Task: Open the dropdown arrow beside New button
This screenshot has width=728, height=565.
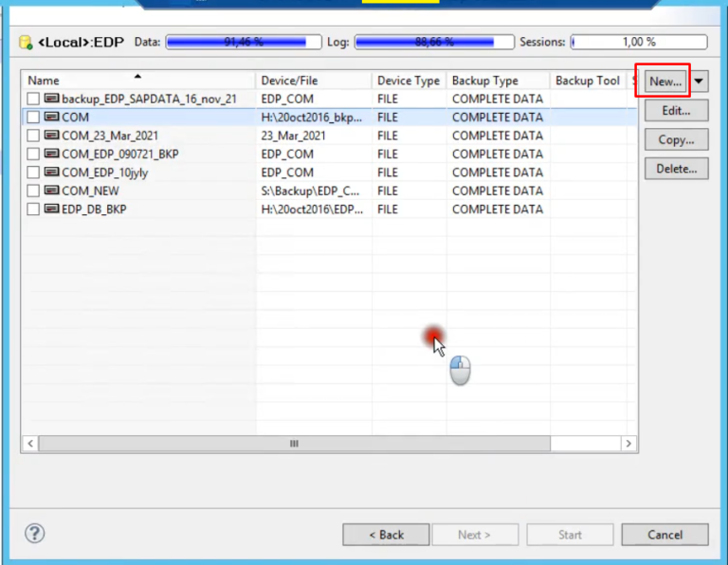Action: (x=699, y=82)
